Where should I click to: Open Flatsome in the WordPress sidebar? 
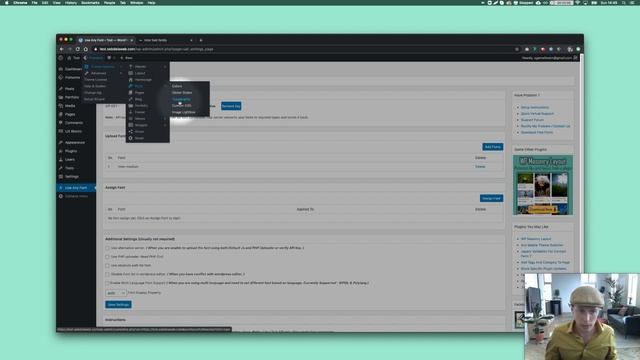point(73,77)
